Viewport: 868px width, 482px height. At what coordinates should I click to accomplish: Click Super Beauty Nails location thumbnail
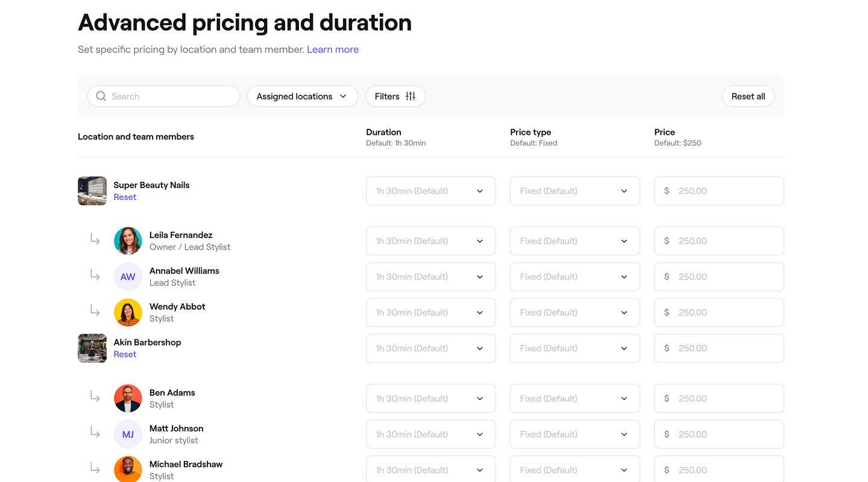point(92,191)
